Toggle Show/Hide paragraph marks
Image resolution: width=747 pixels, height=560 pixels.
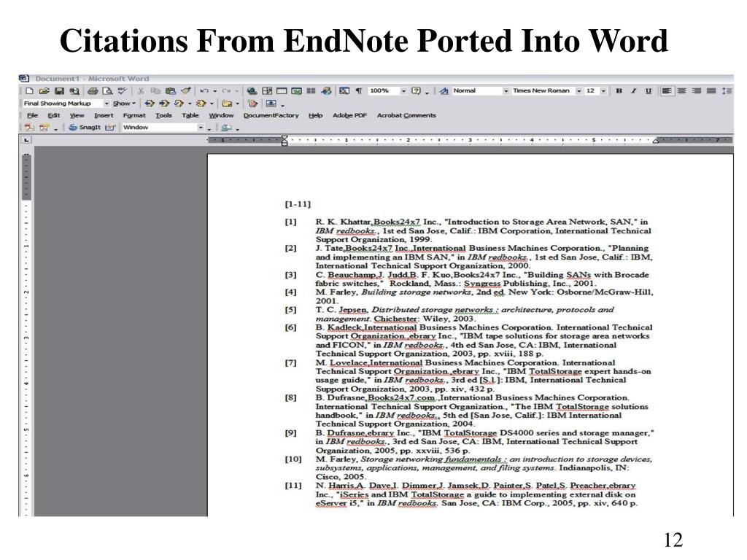point(359,91)
